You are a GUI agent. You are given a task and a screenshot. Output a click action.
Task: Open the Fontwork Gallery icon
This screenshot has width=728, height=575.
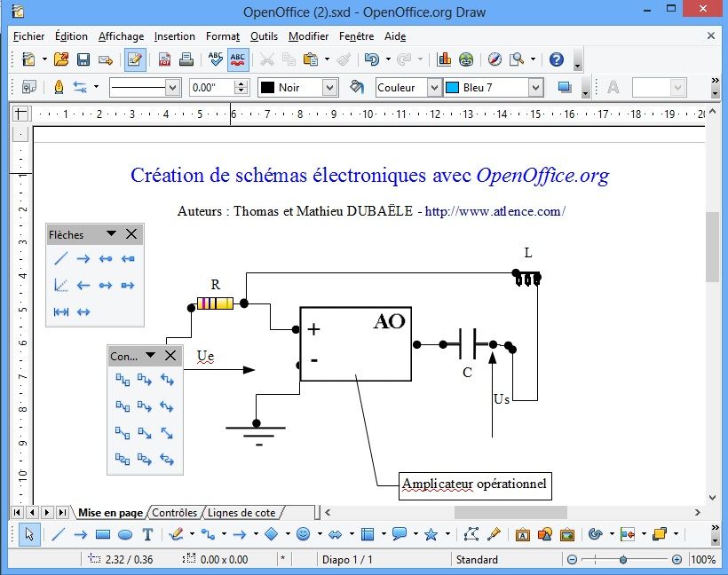coord(523,534)
